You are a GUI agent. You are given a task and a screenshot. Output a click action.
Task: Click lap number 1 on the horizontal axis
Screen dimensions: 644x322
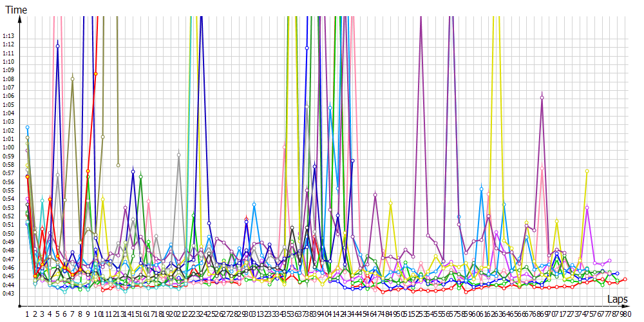27,314
